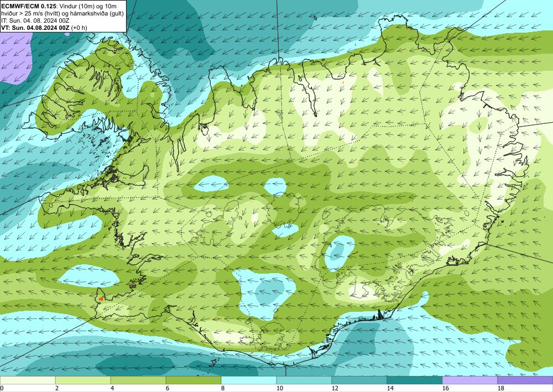553x392 pixels.
Task: Click the '8' label on the wind scale
Action: click(223, 389)
